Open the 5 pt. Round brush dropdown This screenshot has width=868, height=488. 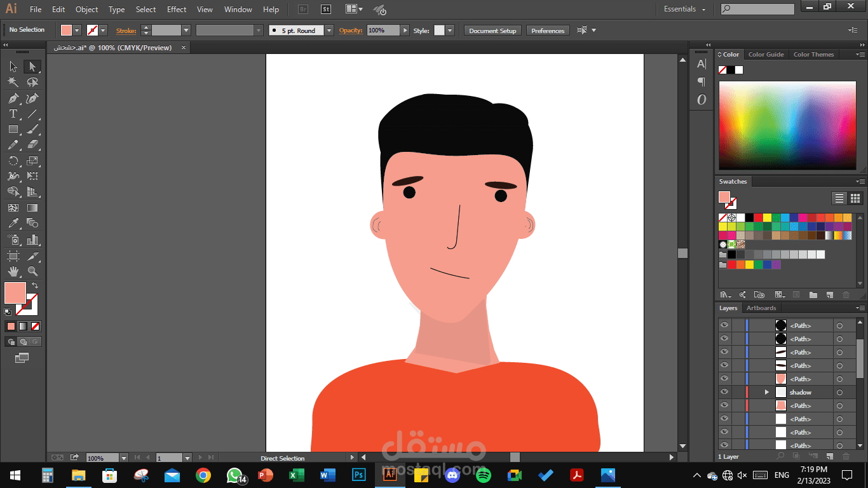coord(329,30)
